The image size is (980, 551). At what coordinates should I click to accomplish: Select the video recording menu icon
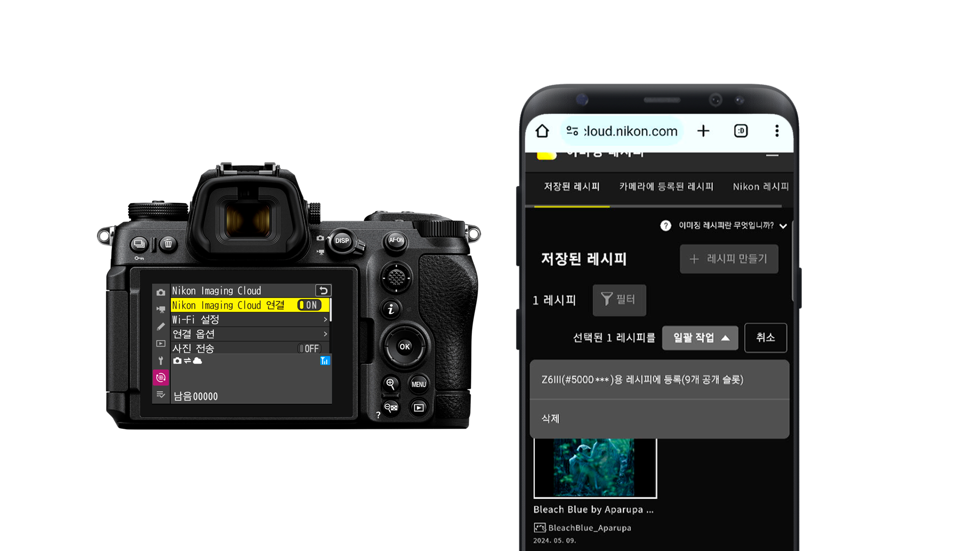(x=161, y=309)
